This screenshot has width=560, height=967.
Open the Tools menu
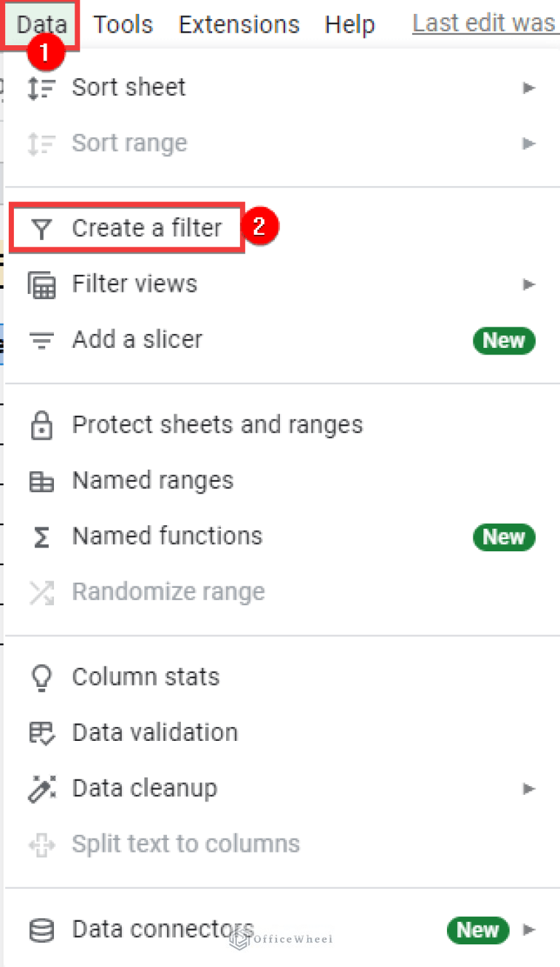tap(122, 24)
